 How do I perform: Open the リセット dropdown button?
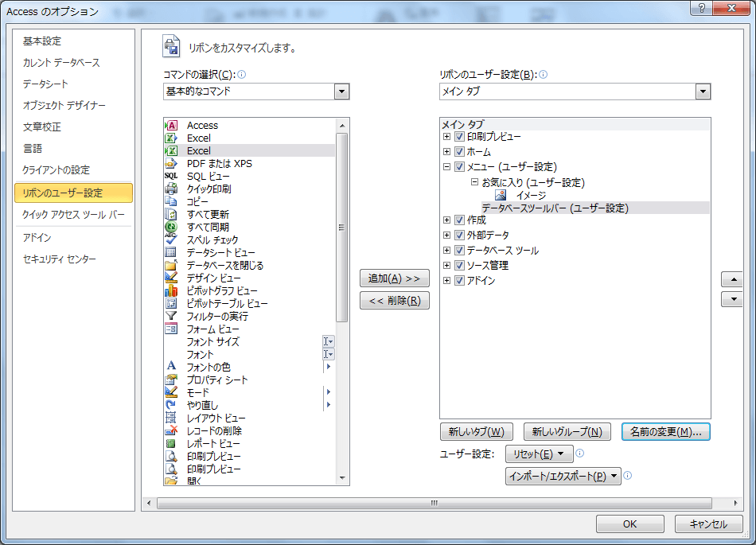539,454
